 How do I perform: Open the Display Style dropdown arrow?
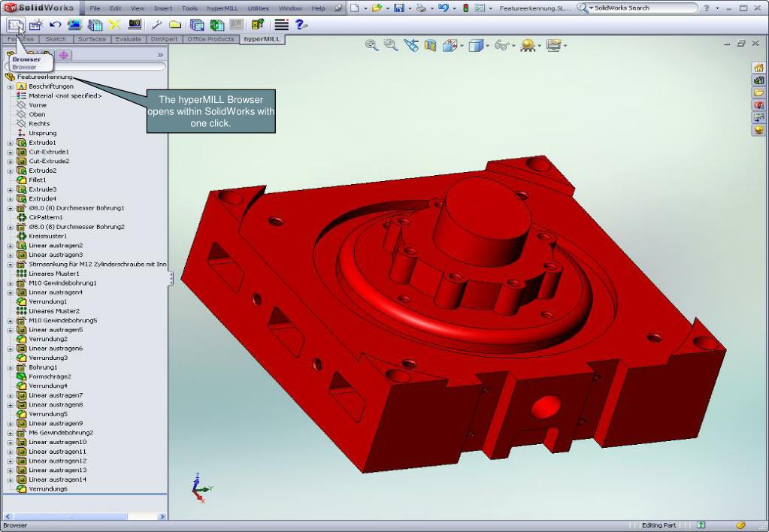tap(488, 46)
